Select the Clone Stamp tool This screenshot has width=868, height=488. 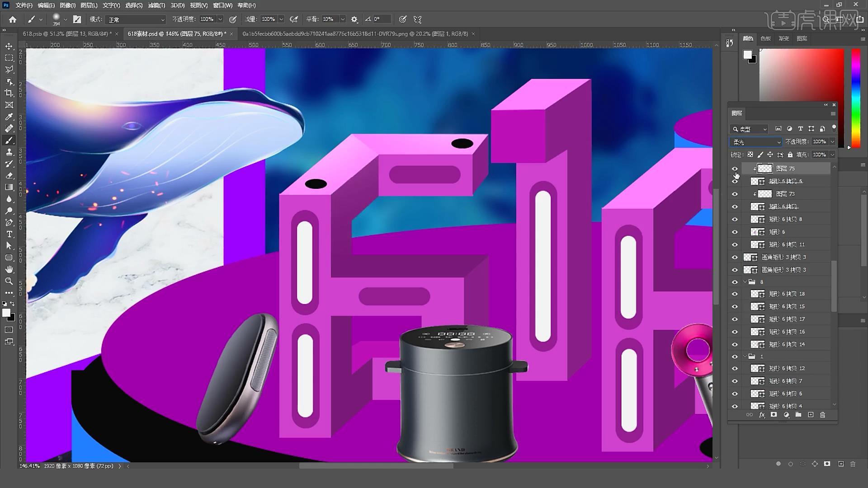9,152
